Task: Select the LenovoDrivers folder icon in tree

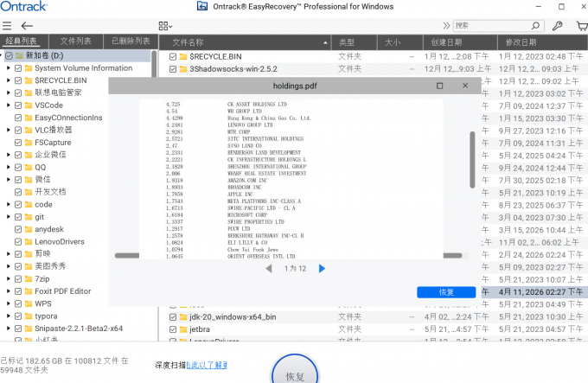Action: point(29,242)
